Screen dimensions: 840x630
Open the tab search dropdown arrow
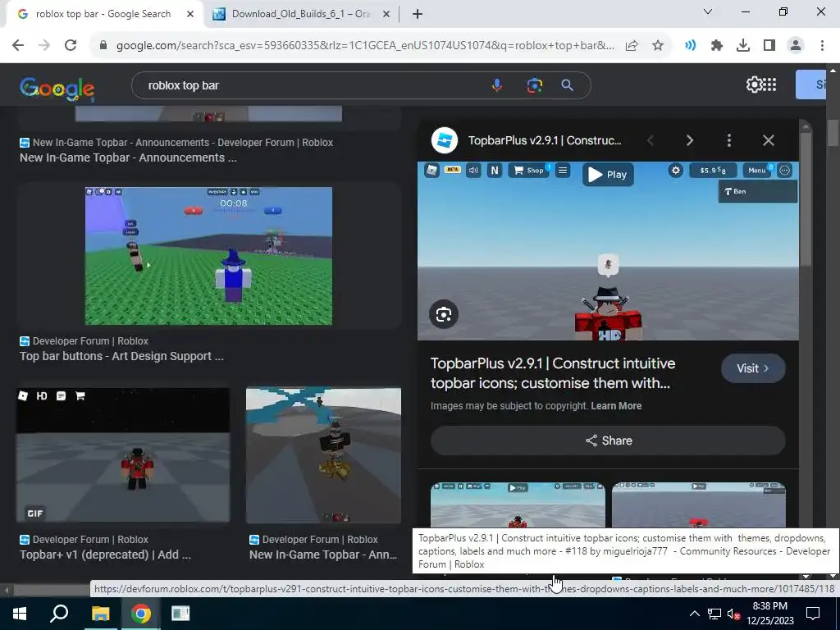pyautogui.click(x=708, y=13)
